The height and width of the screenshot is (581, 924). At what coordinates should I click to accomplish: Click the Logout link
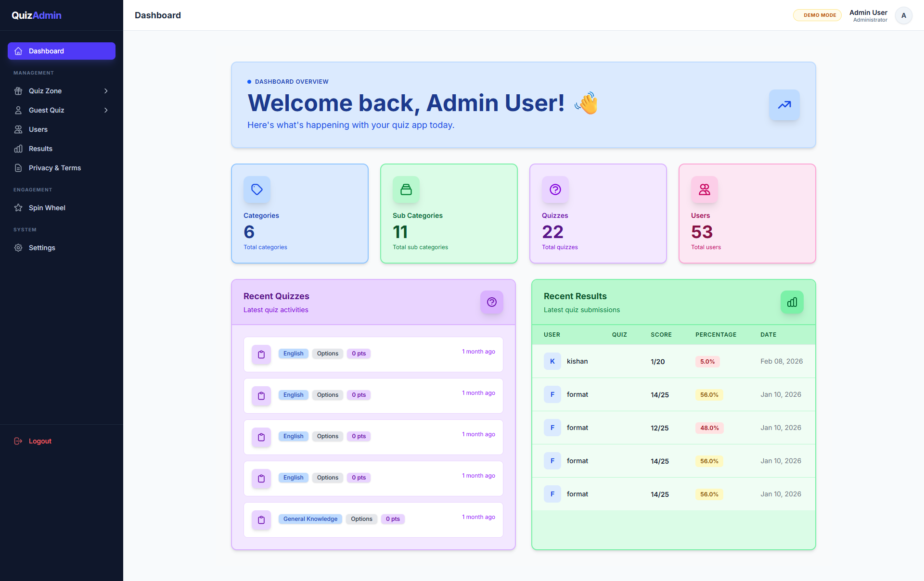point(39,441)
